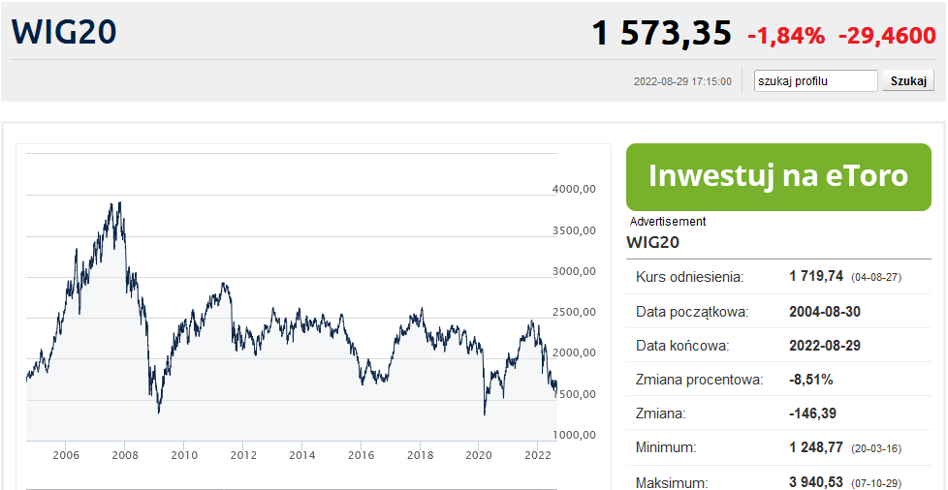Viewport: 948px width, 490px height.
Task: Click the end date 2022-08-29
Action: point(825,345)
